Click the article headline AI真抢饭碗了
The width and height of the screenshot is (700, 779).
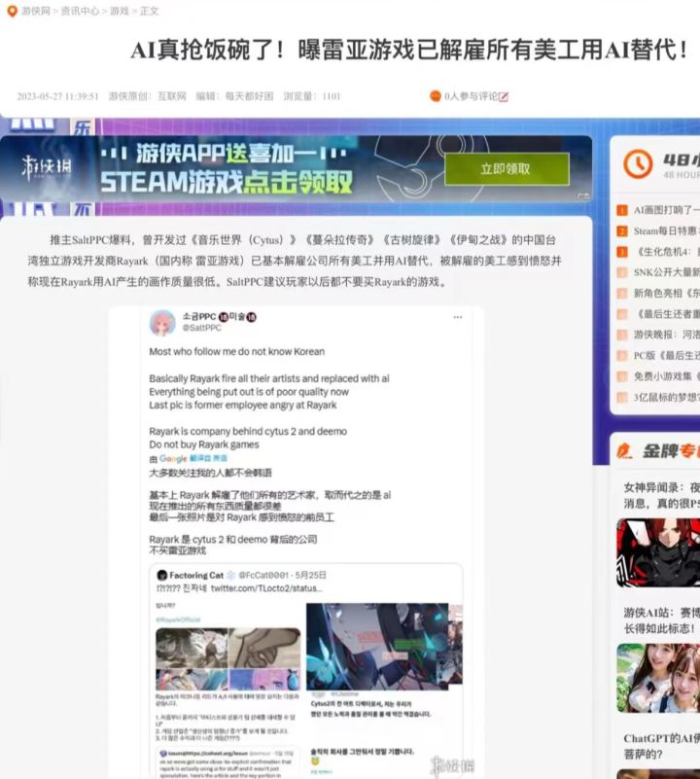coord(409,50)
